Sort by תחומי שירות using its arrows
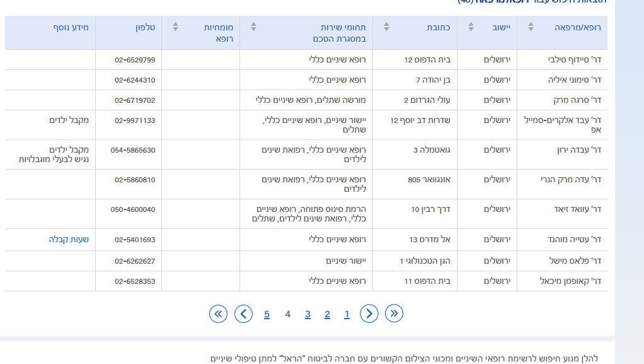The width and height of the screenshot is (644, 364). point(253,27)
